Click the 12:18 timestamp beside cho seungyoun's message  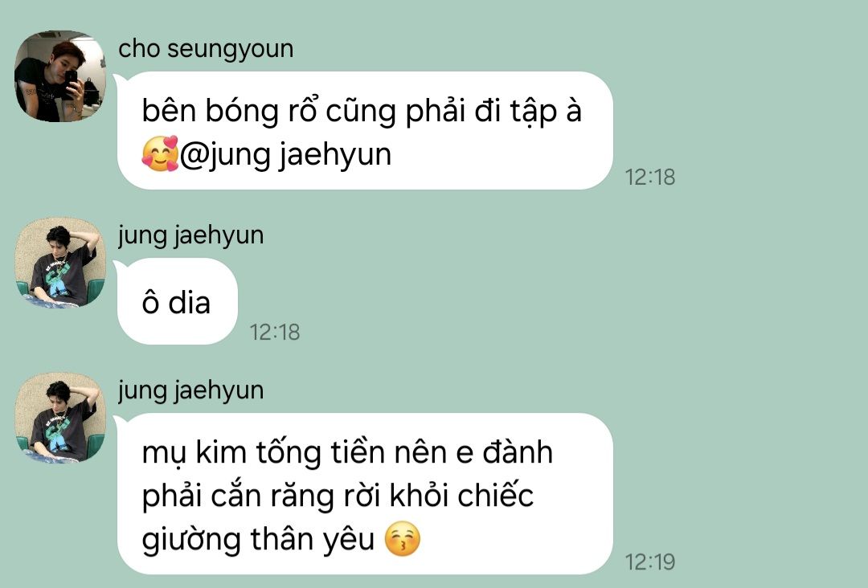pos(650,177)
